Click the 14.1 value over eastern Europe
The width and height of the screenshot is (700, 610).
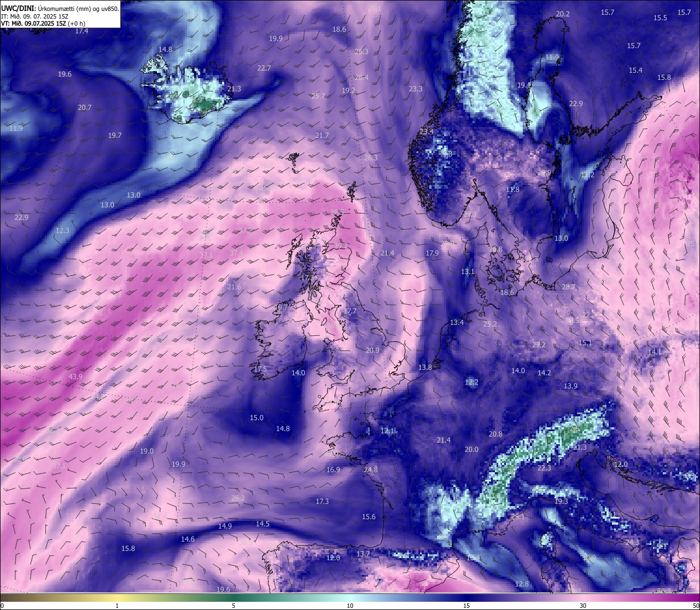655,352
